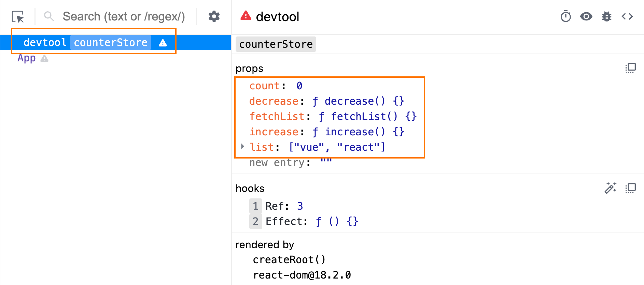This screenshot has height=285, width=644.
Task: Expand the list array prop
Action: (243, 147)
